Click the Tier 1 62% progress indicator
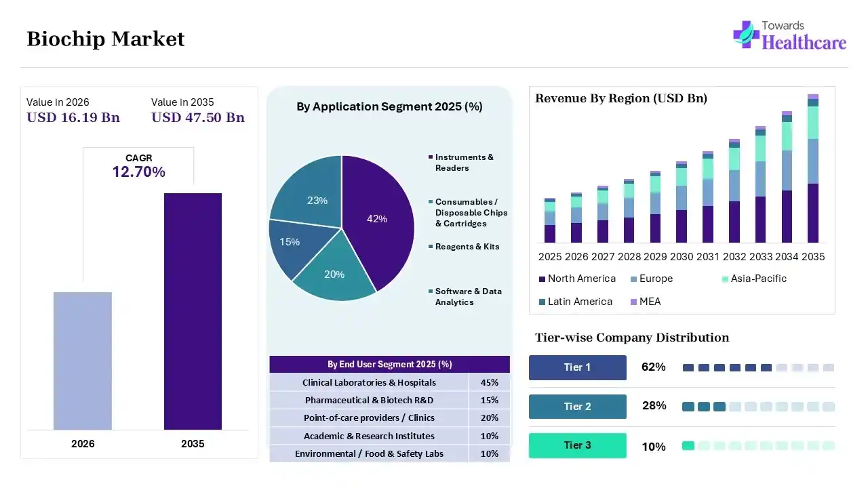Screen dimensions: 868x488 pyautogui.click(x=758, y=367)
